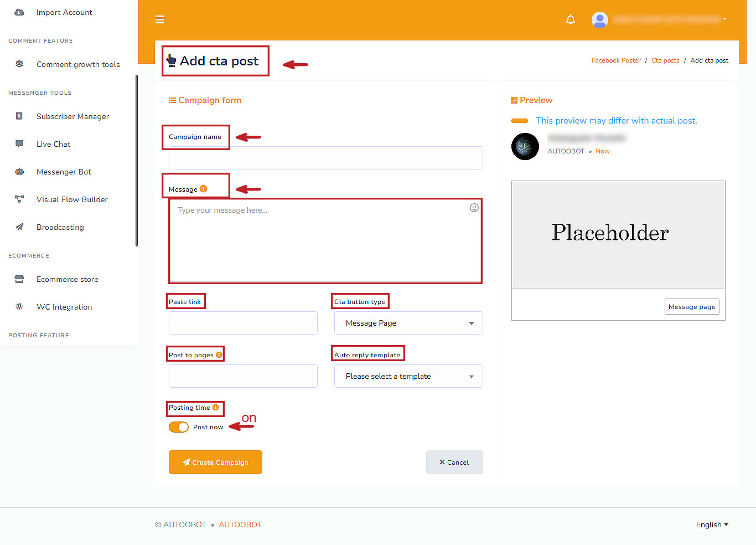Screen dimensions: 756x545
Task: Open Subscriber Manager in sidebar
Action: [73, 116]
